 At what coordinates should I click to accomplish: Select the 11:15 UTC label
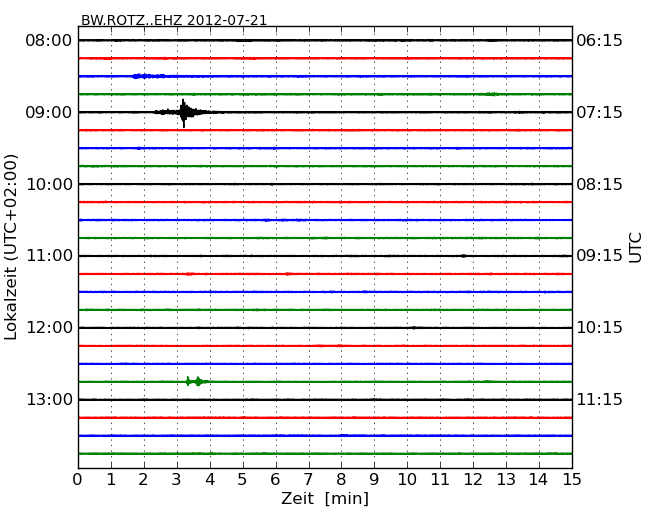[599, 399]
